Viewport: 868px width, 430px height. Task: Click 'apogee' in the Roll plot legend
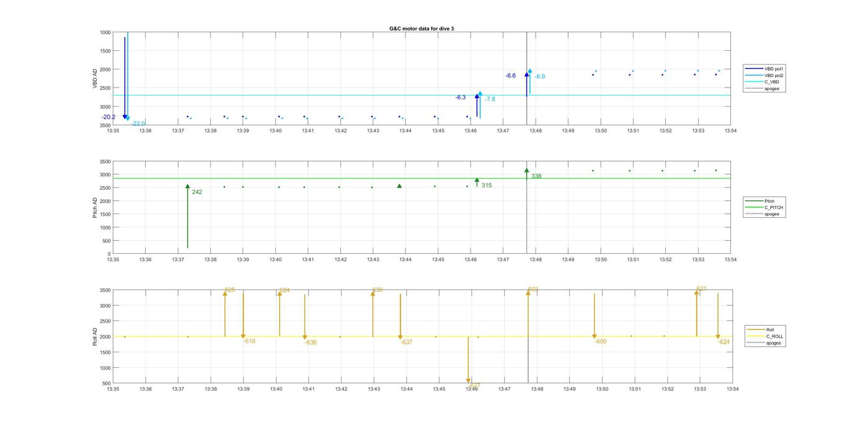[764, 343]
